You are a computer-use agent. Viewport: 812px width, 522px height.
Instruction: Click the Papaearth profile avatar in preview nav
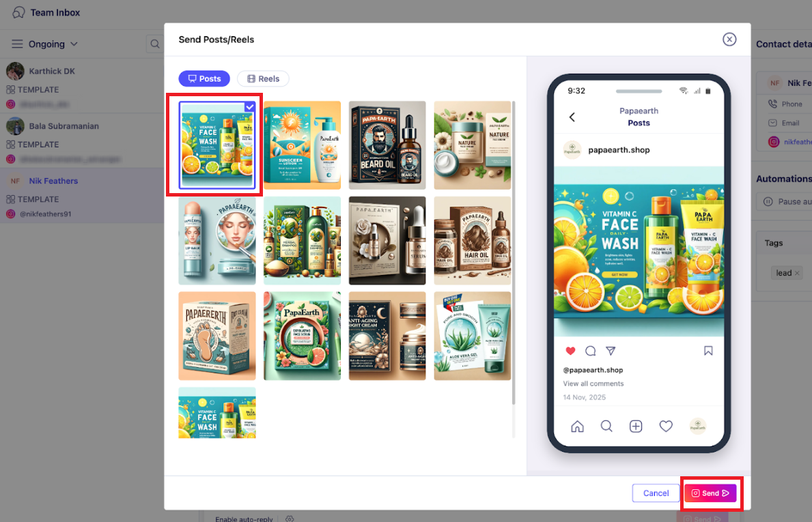click(697, 426)
